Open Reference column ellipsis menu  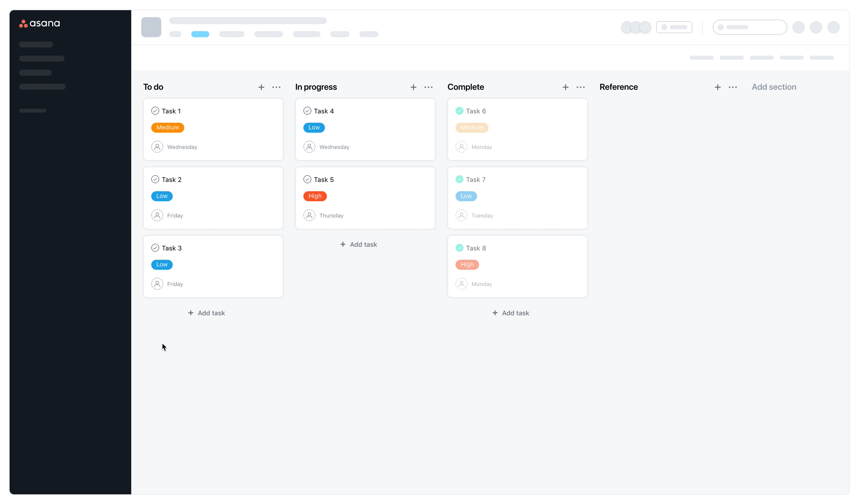click(x=733, y=87)
